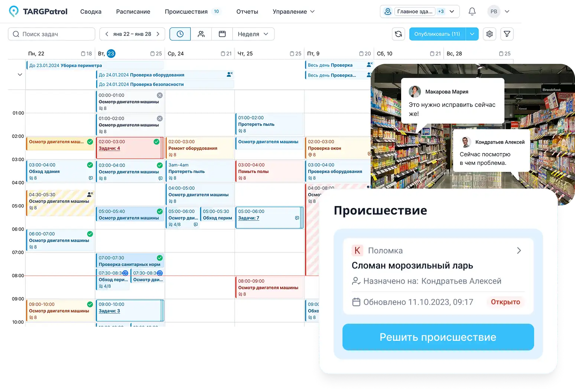The height and width of the screenshot is (392, 575).
Task: Toggle checkmark on Tuesday 03:00-04:00 task
Action: coord(160,165)
